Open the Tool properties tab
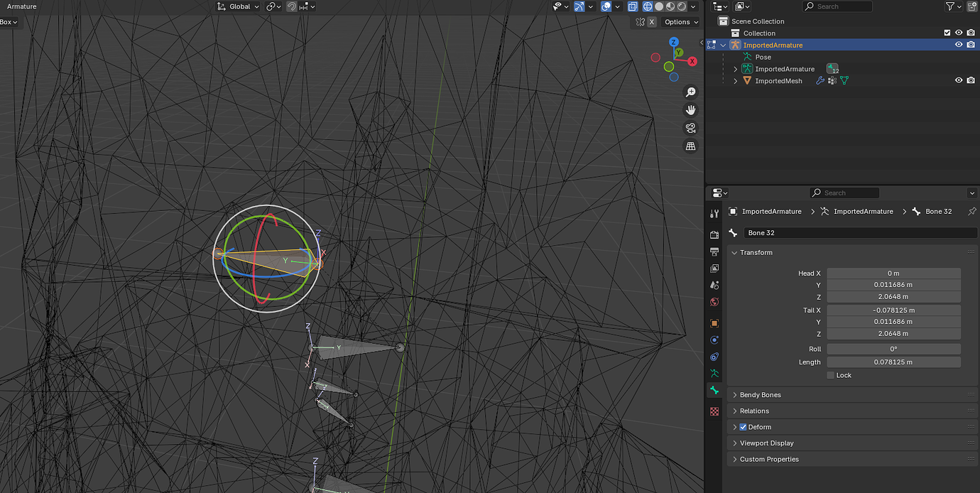The width and height of the screenshot is (980, 493). coord(714,215)
